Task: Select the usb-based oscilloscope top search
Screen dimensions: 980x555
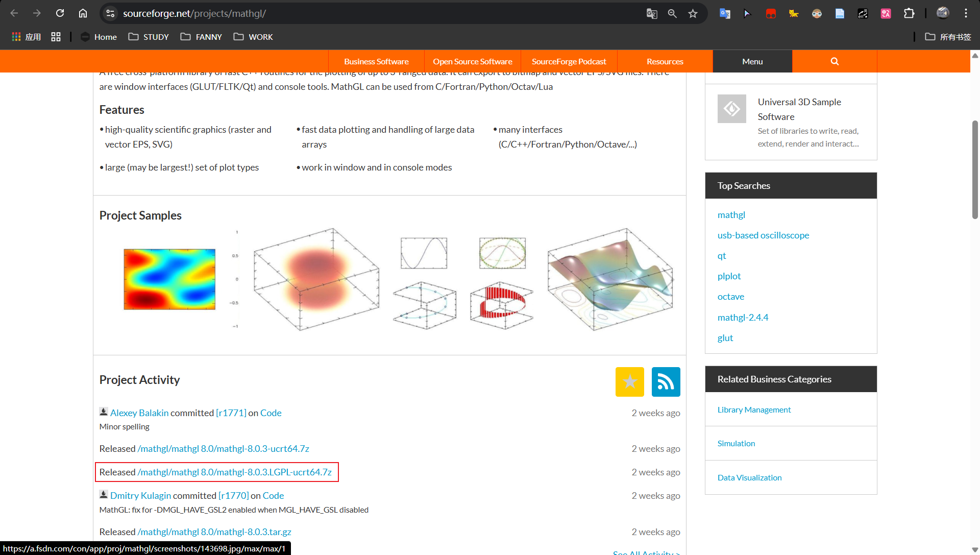Action: 763,235
